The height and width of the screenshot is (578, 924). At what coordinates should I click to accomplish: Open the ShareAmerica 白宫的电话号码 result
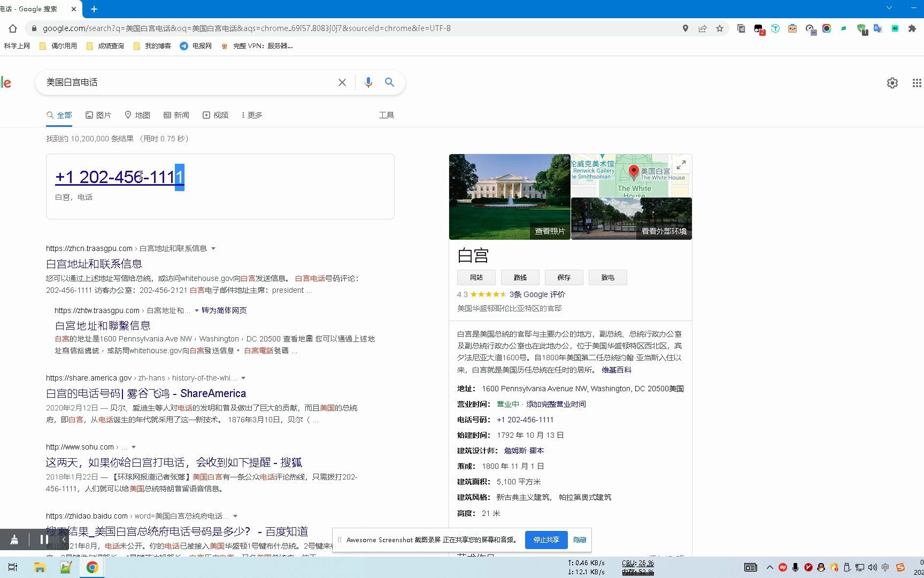click(146, 393)
